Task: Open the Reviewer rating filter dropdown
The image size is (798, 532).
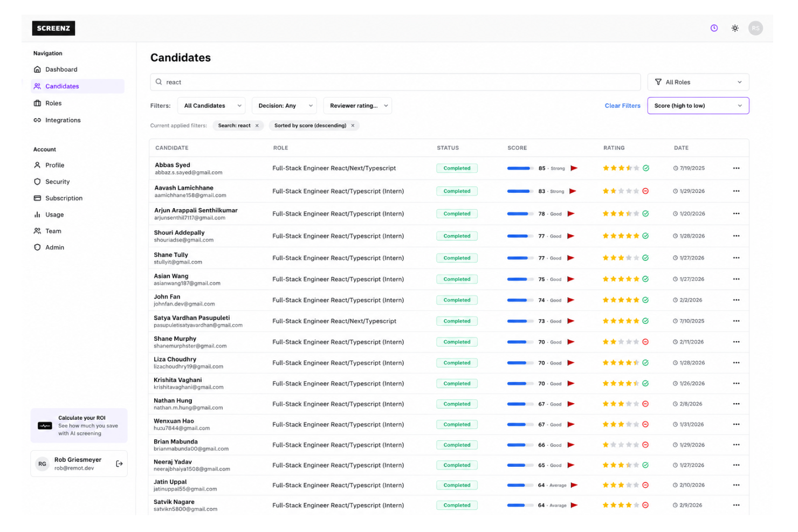Action: tap(357, 106)
